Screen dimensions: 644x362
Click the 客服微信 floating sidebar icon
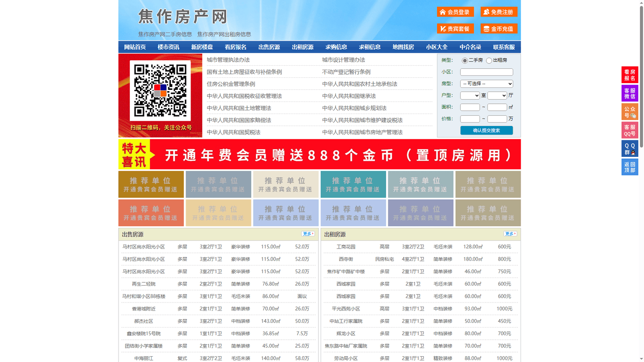(x=630, y=93)
